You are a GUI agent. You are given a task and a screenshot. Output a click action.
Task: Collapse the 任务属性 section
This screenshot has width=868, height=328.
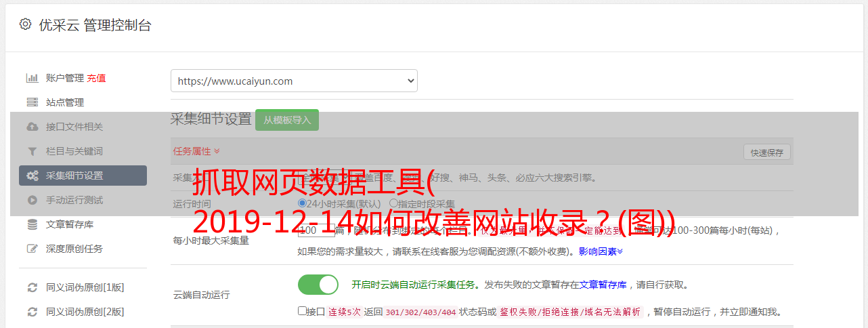pos(196,151)
